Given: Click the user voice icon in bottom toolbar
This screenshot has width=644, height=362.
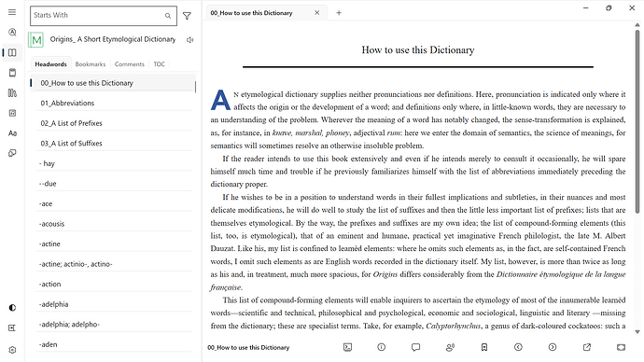Looking at the screenshot, I should click(450, 347).
